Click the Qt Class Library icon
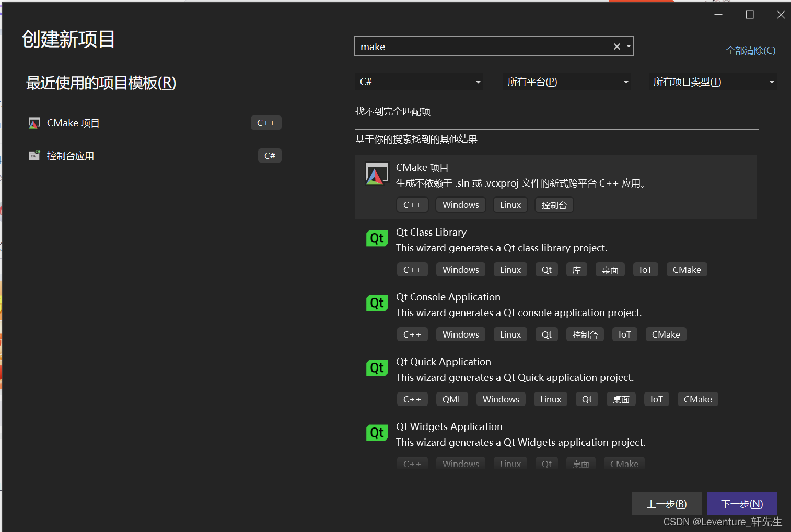 point(377,238)
